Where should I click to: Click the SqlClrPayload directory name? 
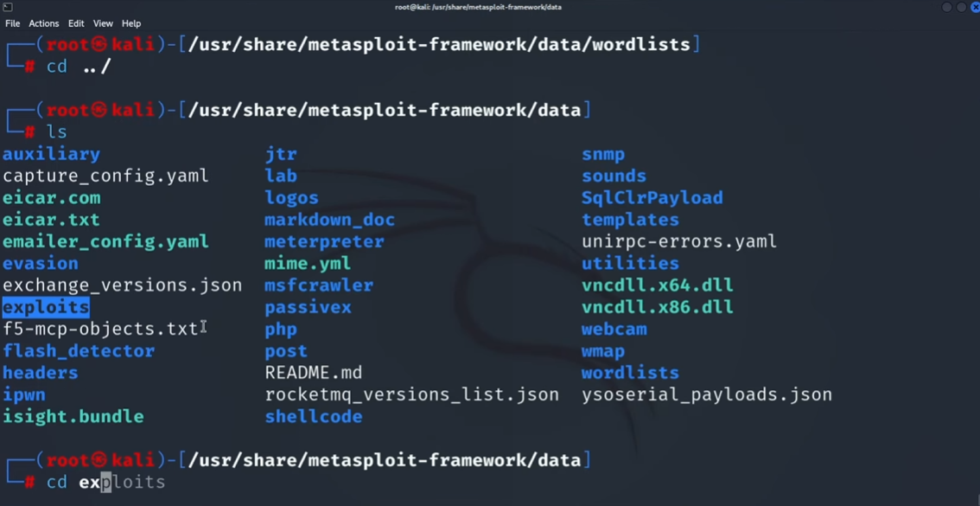click(x=652, y=197)
